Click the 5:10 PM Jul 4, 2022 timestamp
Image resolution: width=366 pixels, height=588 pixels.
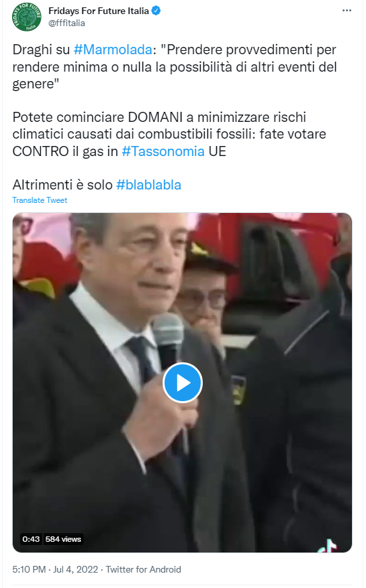(x=56, y=569)
